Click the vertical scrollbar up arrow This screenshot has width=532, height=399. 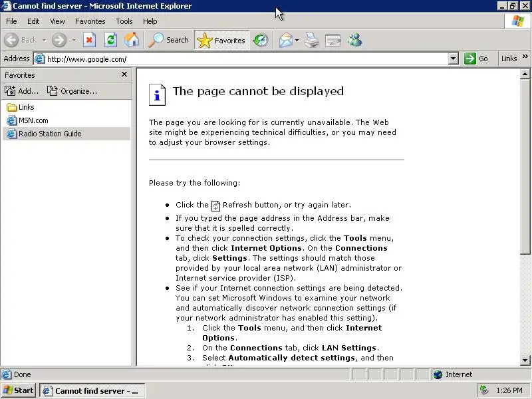click(525, 74)
